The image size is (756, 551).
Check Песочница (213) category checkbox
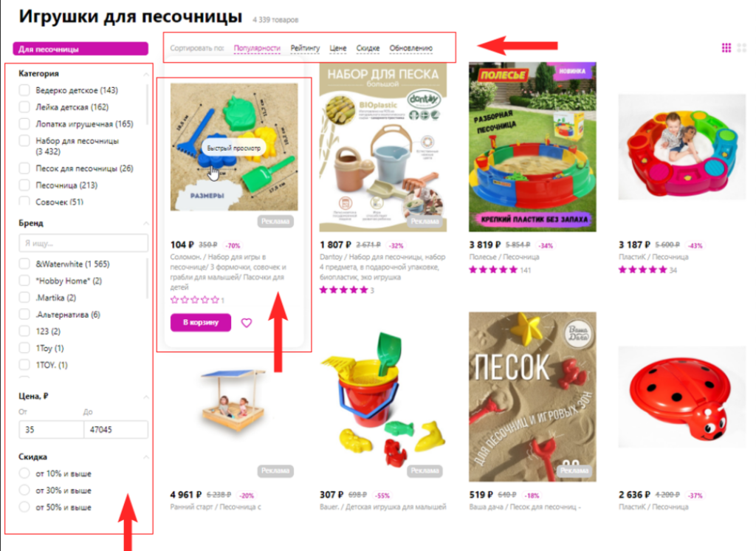click(x=24, y=185)
